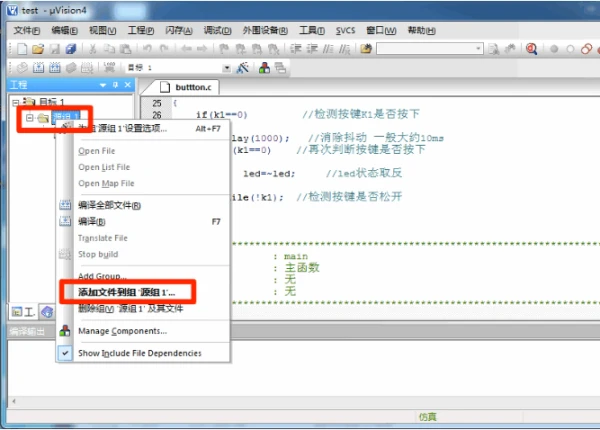Viewport: 600px width, 430px height.
Task: Open the SVCS menu
Action: click(346, 30)
